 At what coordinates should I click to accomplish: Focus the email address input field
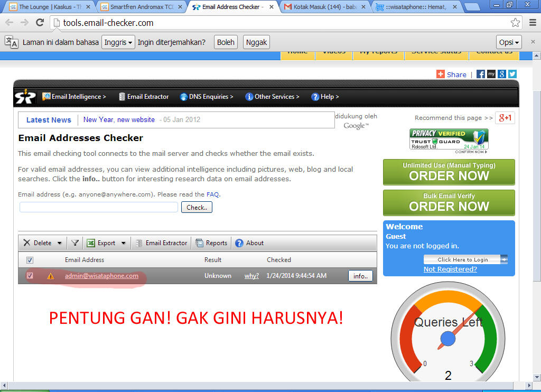(x=99, y=207)
